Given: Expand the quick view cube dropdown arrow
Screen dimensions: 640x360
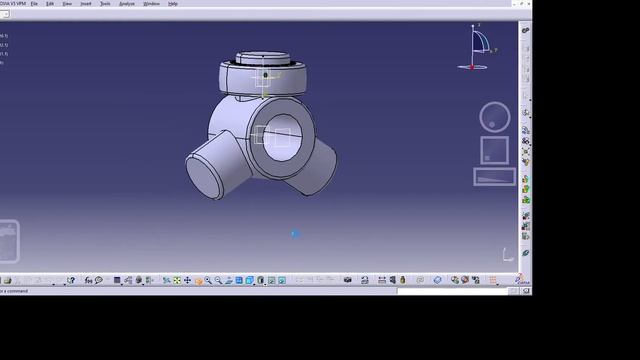Looking at the screenshot, I should coord(253,284).
